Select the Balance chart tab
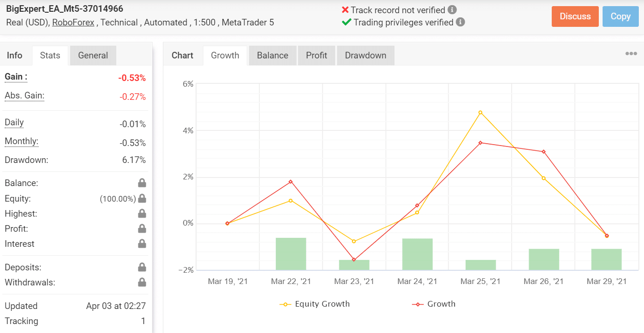 [x=272, y=55]
